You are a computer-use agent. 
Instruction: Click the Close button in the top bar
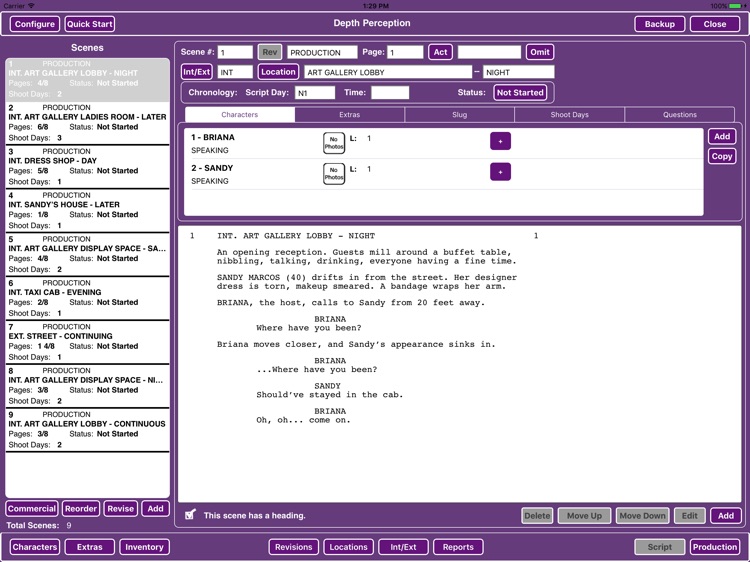715,24
